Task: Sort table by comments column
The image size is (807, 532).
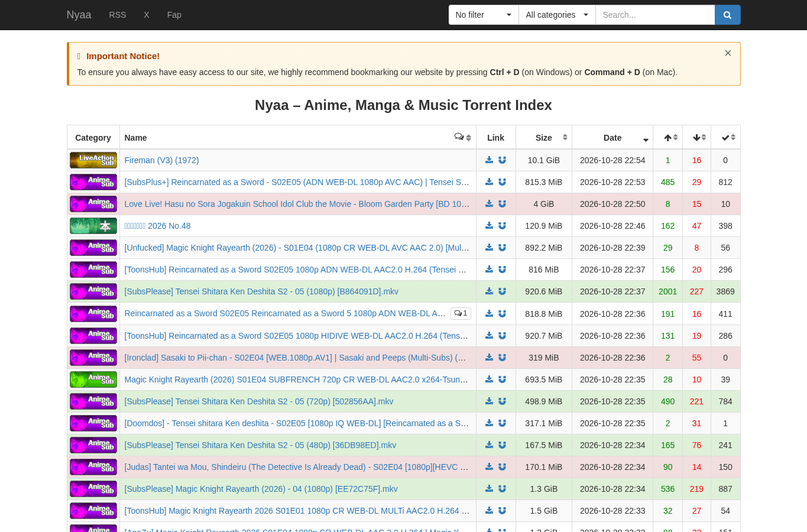Action: click(463, 137)
